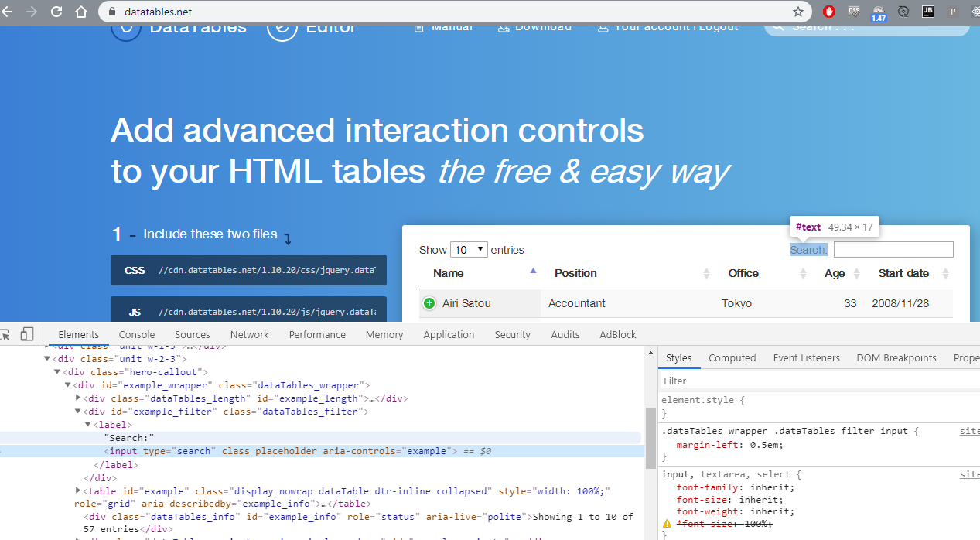
Task: Reload the page with the refresh icon
Action: (x=56, y=12)
